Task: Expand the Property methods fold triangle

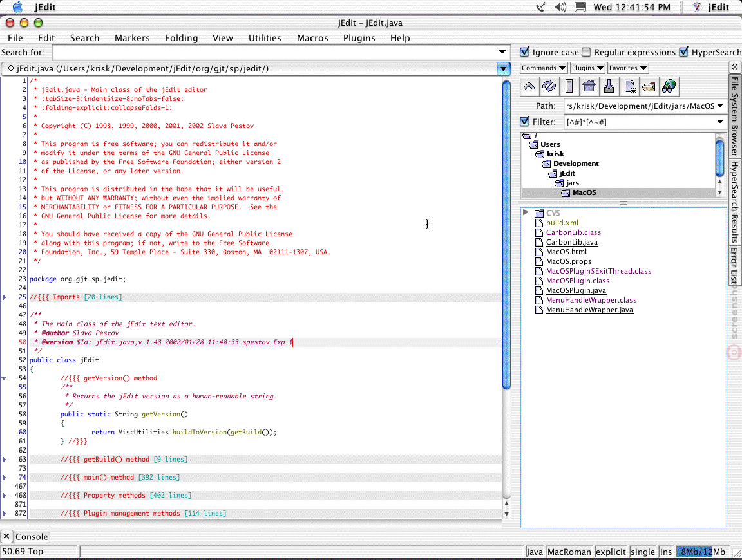Action: 5,495
